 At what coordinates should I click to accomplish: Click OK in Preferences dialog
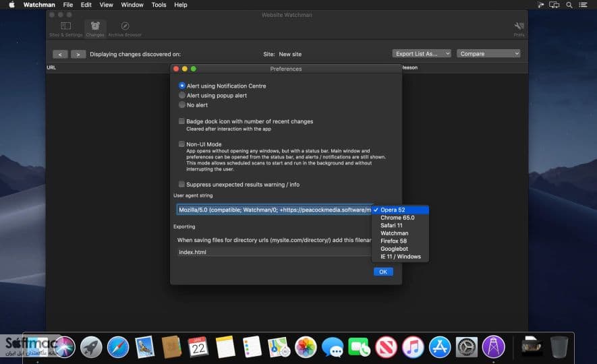(x=383, y=272)
